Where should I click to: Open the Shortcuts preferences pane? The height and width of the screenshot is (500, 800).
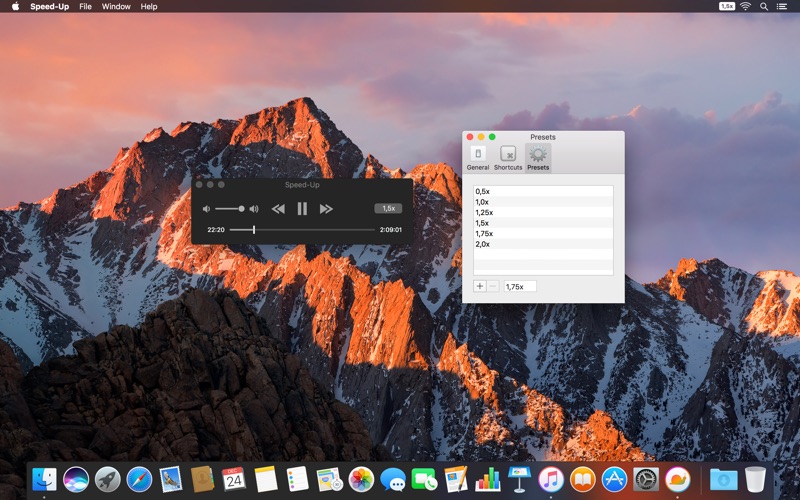click(x=508, y=157)
